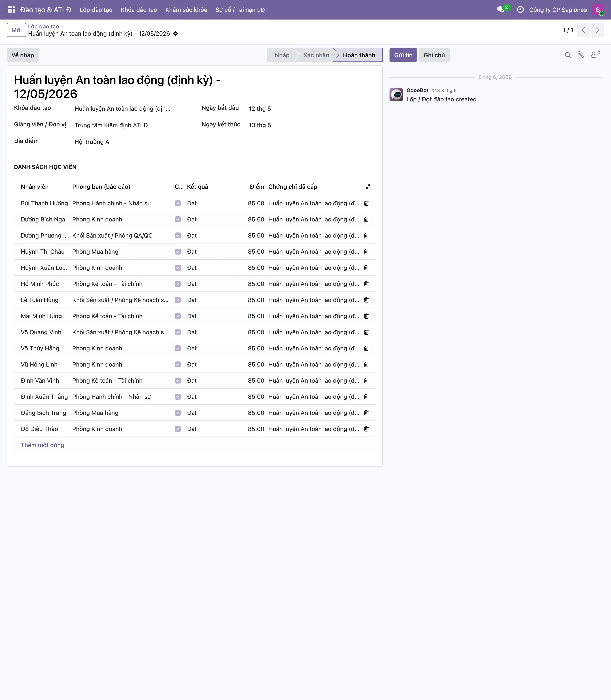Toggle the checkbox for Vũ Hồng Linh
611x700 pixels.
(x=178, y=364)
